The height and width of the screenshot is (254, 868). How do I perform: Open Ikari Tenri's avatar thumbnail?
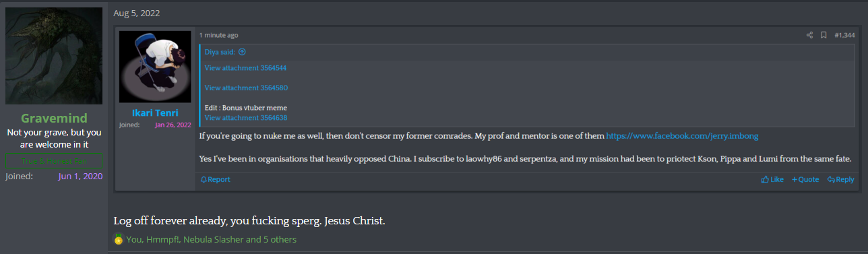(156, 67)
